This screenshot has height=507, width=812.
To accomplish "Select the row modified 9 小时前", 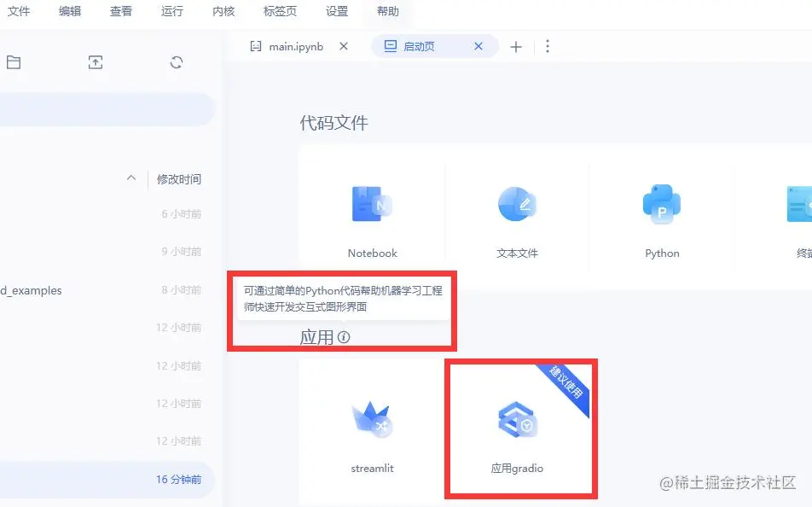I will point(106,252).
